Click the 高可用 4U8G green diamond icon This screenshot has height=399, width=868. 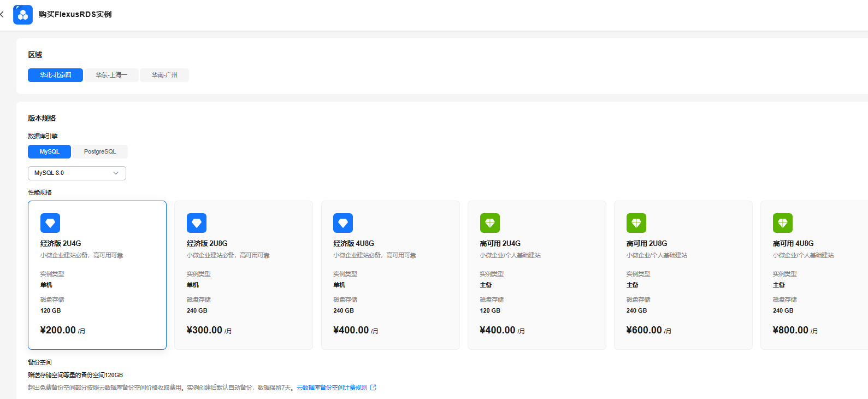783,223
